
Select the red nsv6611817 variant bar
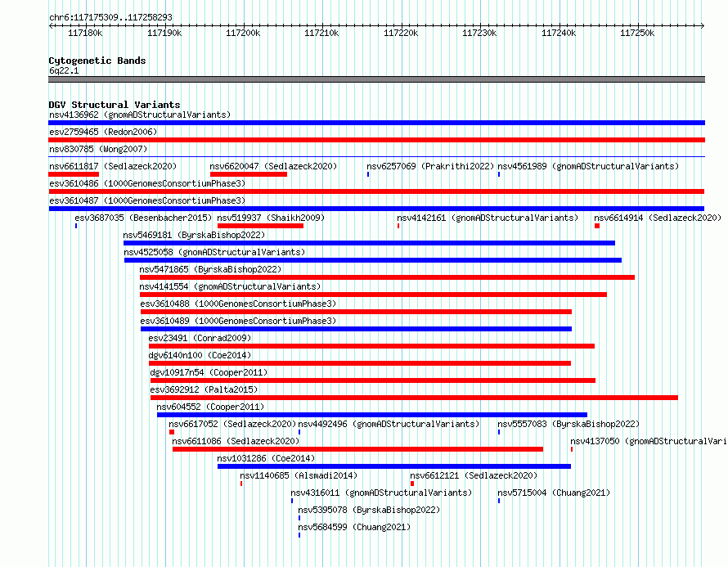pos(74,174)
